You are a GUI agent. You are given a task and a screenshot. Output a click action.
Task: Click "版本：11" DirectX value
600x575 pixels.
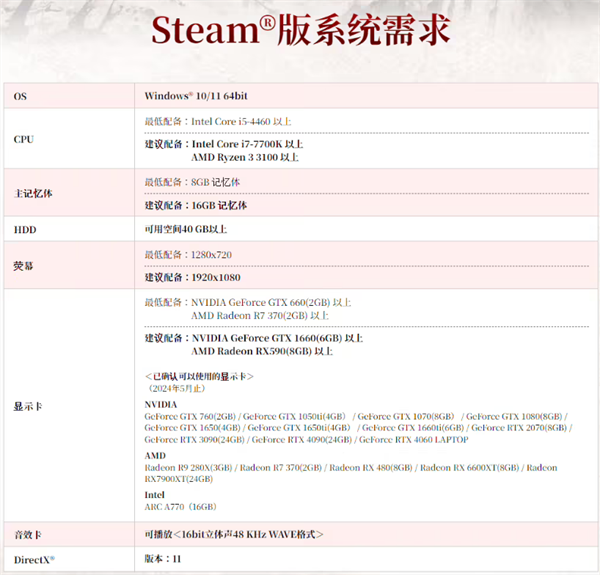point(163,559)
